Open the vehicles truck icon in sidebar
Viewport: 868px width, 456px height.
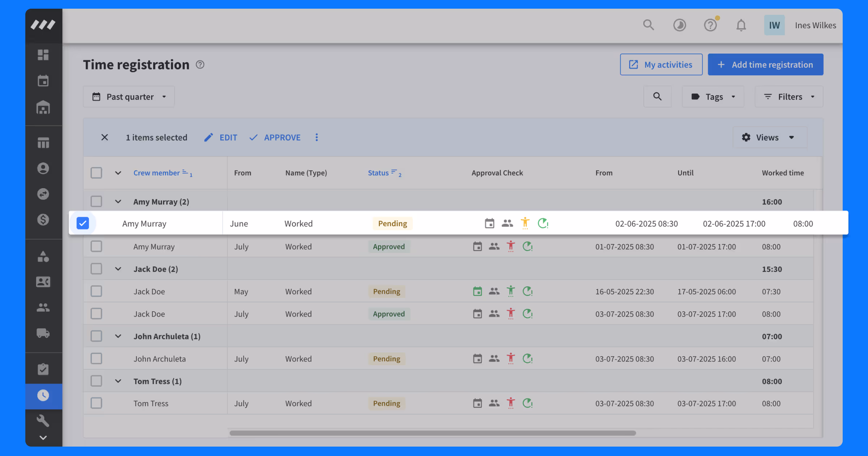tap(43, 333)
